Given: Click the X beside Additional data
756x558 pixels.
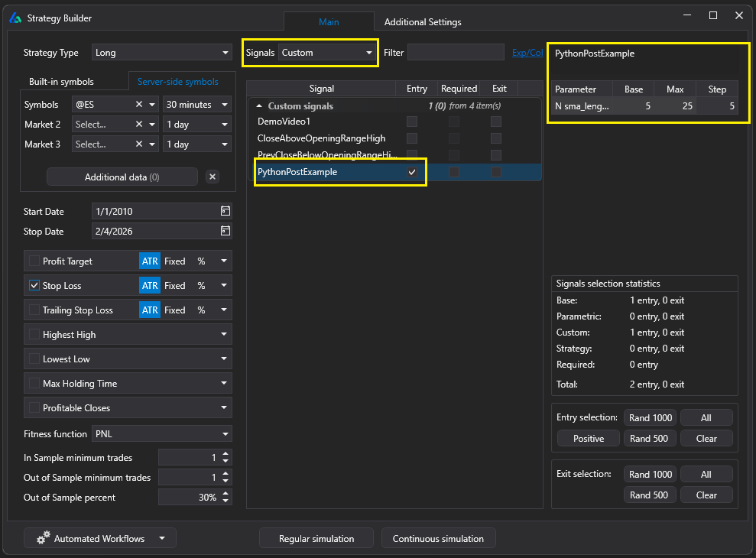Looking at the screenshot, I should pyautogui.click(x=212, y=177).
